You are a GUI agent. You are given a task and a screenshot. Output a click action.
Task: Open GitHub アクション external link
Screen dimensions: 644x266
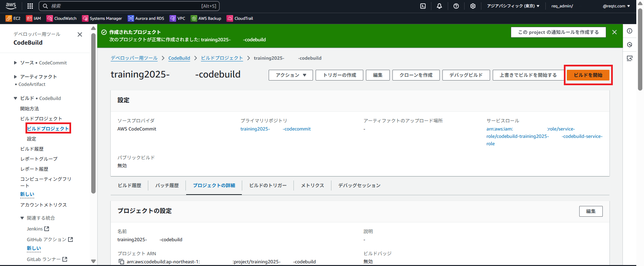[x=50, y=240]
